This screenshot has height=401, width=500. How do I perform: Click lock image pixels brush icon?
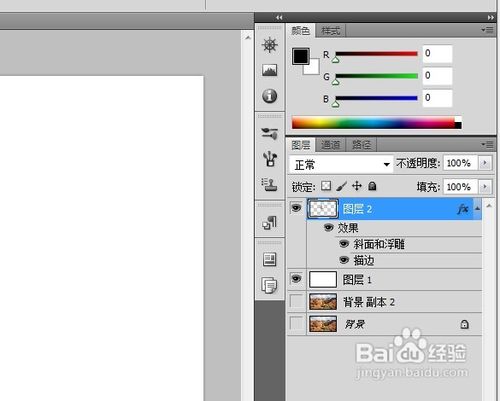[341, 186]
